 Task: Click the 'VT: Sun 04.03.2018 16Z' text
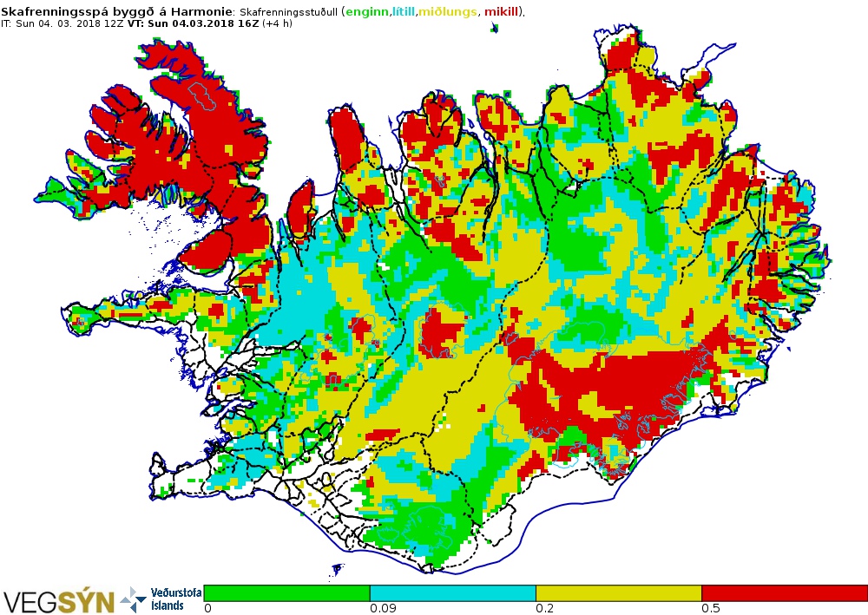[194, 23]
